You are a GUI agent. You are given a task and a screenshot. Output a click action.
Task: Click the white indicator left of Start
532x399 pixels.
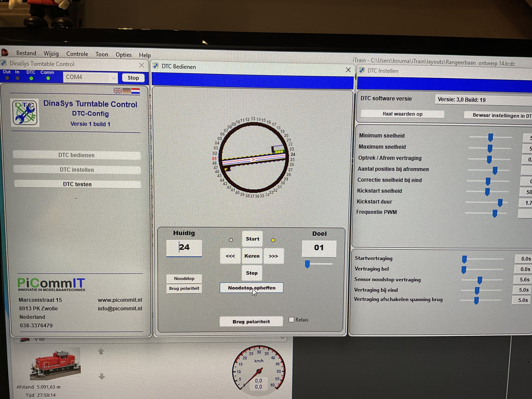click(231, 240)
